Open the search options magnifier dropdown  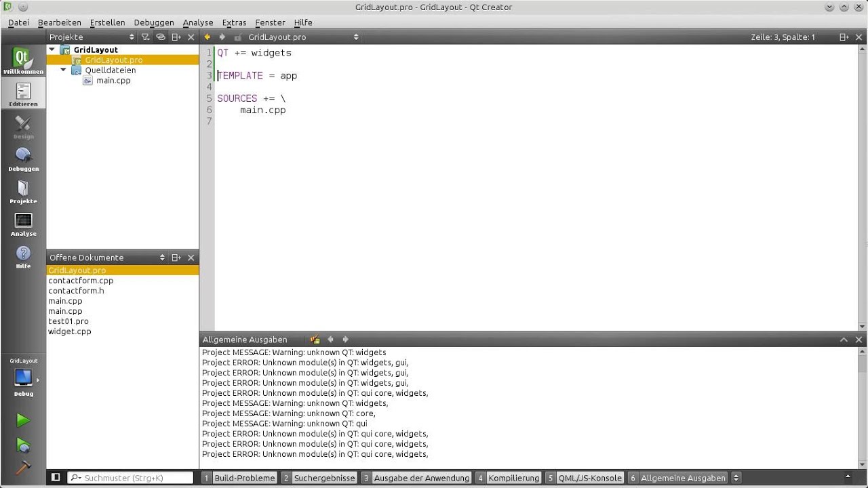coord(76,478)
